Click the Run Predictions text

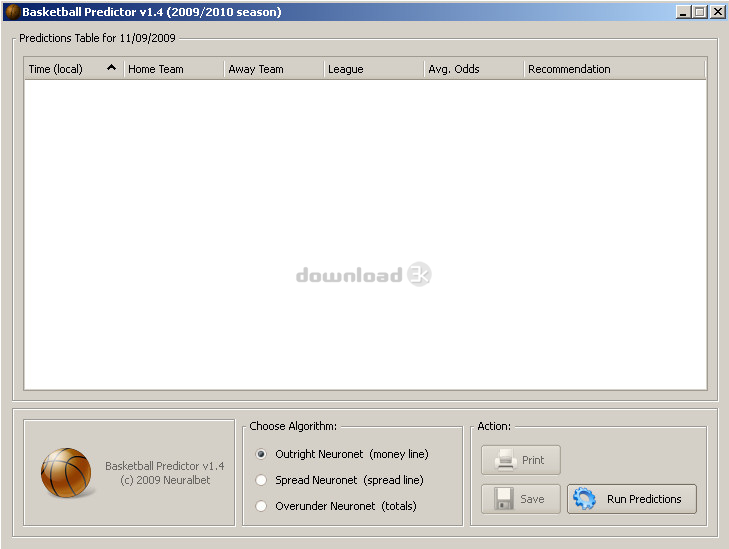tap(644, 499)
